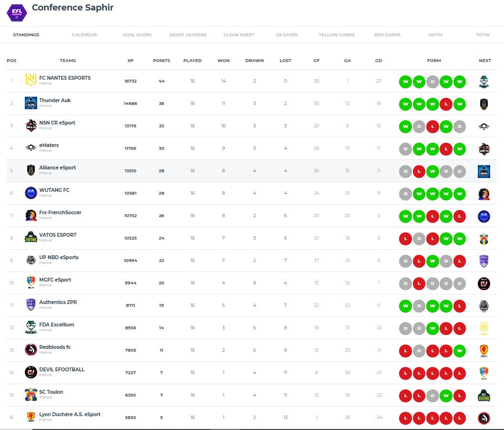This screenshot has width=504, height=430.
Task: Open the Clean Sheet tab
Action: click(239, 35)
